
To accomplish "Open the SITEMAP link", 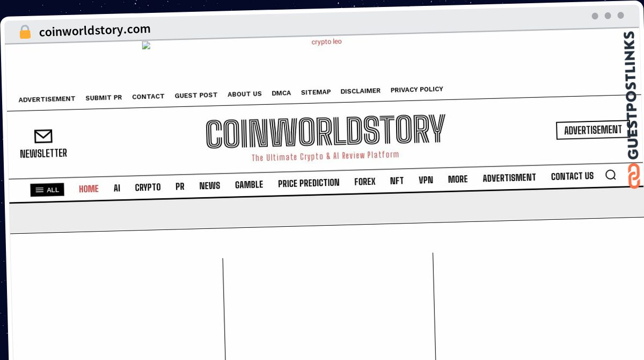I will 316,92.
